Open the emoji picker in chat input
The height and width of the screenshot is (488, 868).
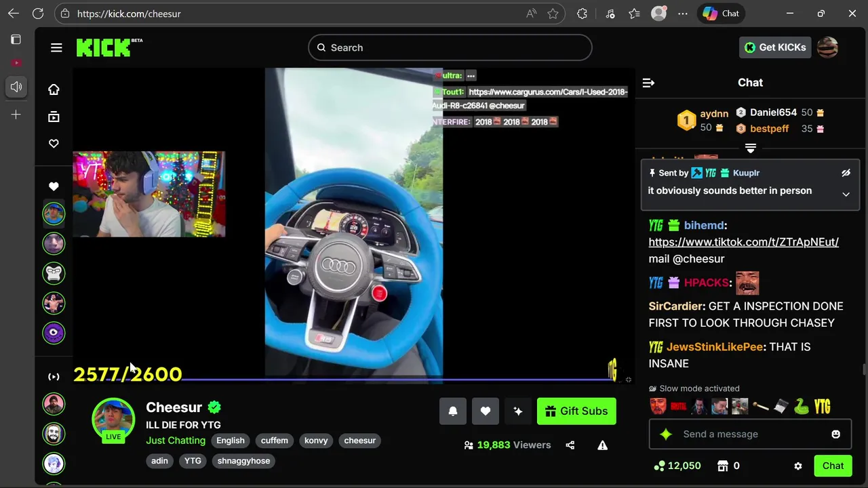[x=835, y=434]
